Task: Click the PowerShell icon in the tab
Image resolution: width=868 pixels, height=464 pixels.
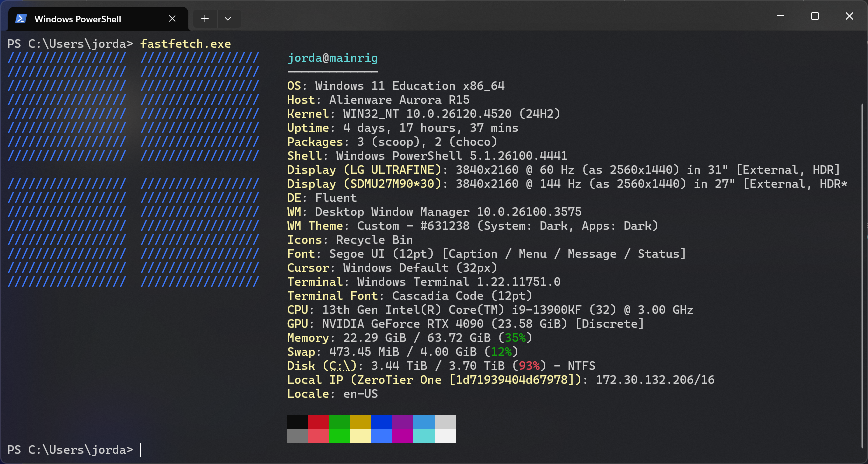Action: coord(21,19)
